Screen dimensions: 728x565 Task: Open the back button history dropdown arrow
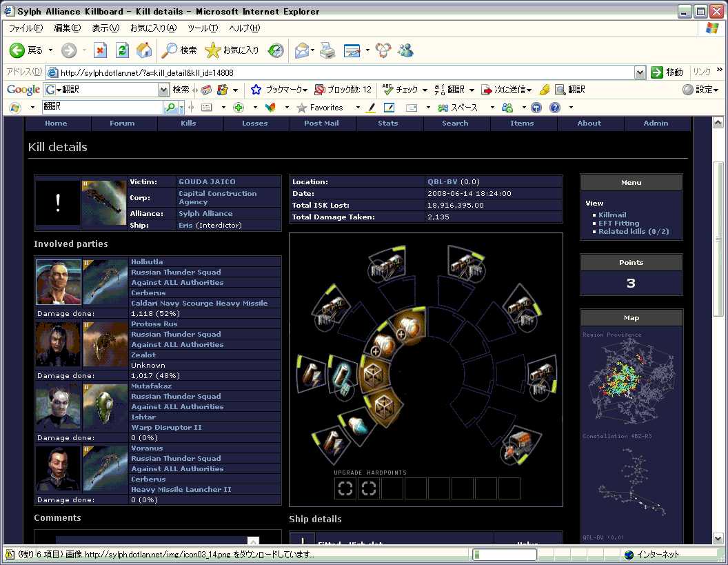point(50,50)
